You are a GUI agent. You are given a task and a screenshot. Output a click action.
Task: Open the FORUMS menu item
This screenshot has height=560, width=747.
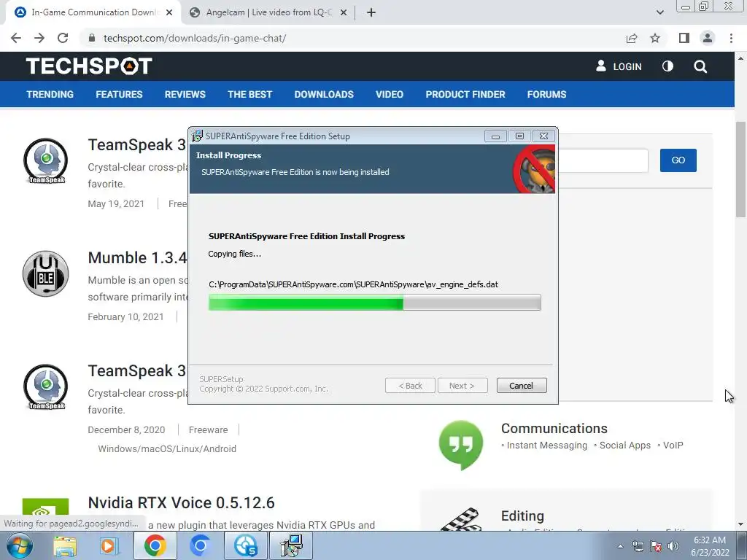pos(546,94)
